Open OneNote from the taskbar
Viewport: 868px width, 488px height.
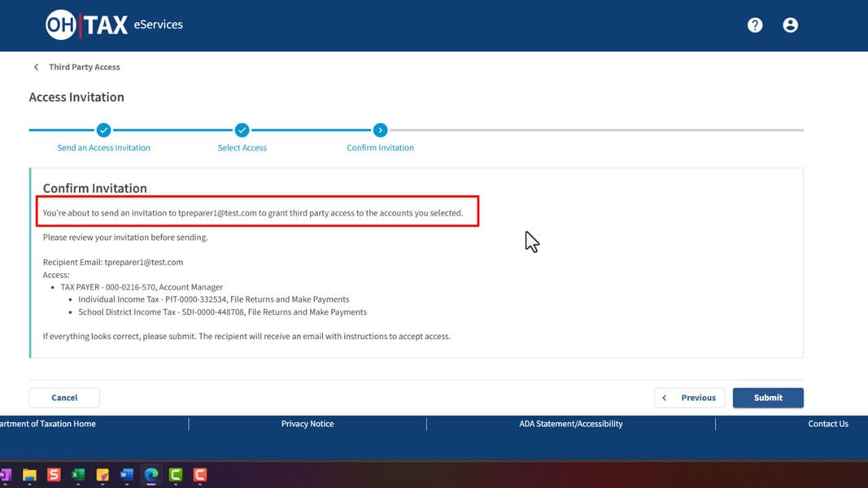tap(6, 475)
